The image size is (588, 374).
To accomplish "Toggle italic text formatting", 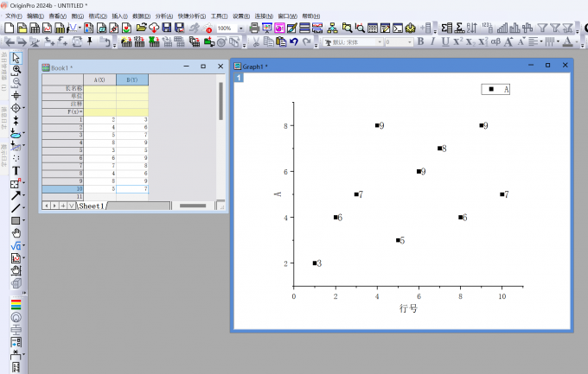I will coord(432,41).
